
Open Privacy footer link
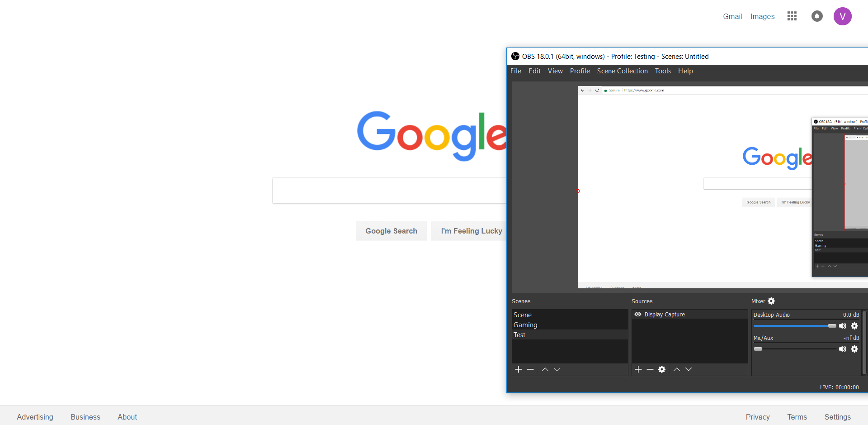pyautogui.click(x=758, y=417)
